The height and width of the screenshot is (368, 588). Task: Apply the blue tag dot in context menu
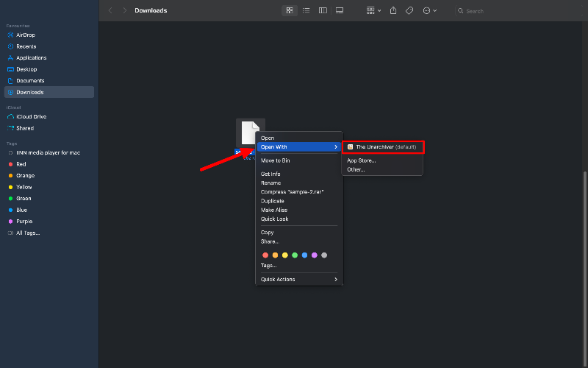click(x=304, y=255)
